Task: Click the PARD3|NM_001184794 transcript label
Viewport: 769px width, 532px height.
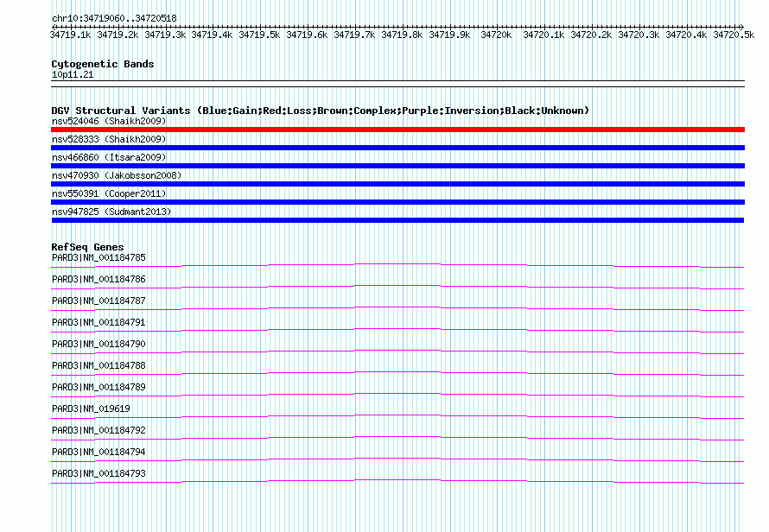Action: point(99,452)
